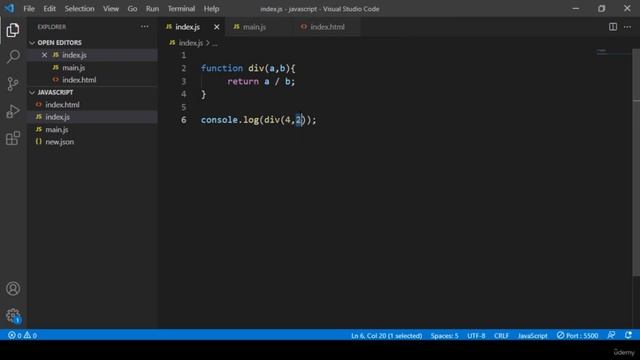The image size is (640, 360).
Task: Open the Go menu
Action: [132, 9]
